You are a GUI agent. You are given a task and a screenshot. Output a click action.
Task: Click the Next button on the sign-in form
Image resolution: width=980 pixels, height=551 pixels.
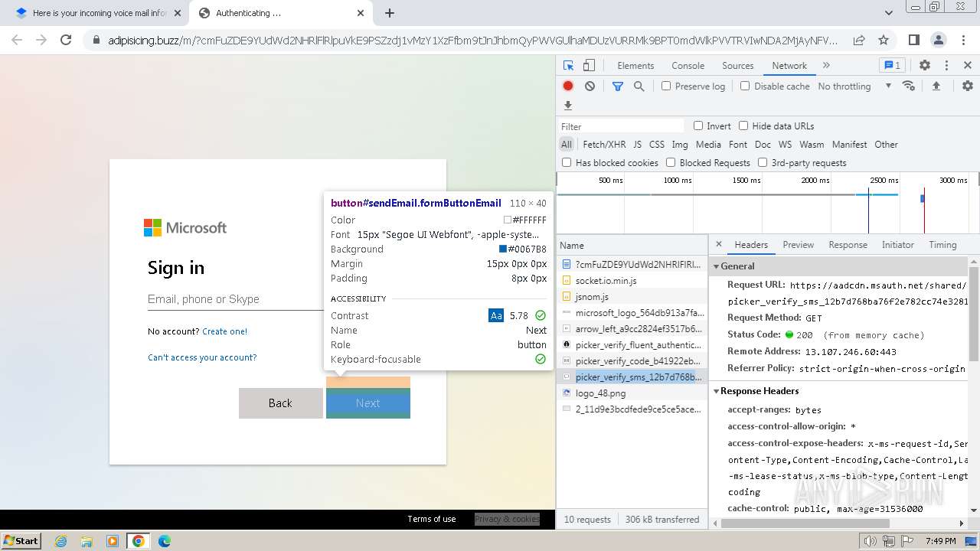(x=368, y=403)
